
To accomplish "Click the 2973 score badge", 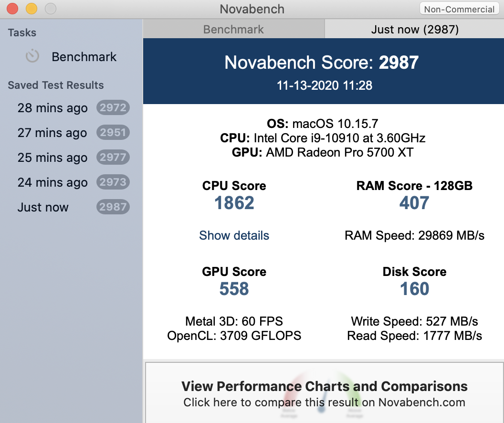I will pyautogui.click(x=113, y=182).
